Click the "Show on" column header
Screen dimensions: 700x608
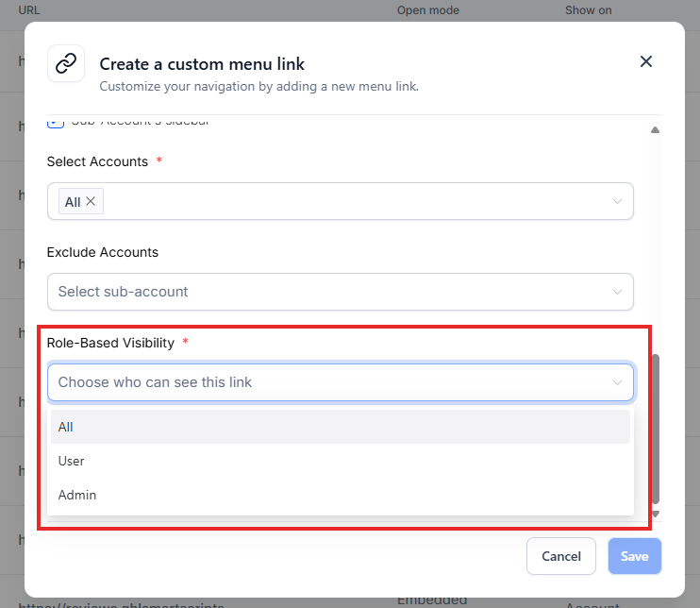tap(588, 10)
